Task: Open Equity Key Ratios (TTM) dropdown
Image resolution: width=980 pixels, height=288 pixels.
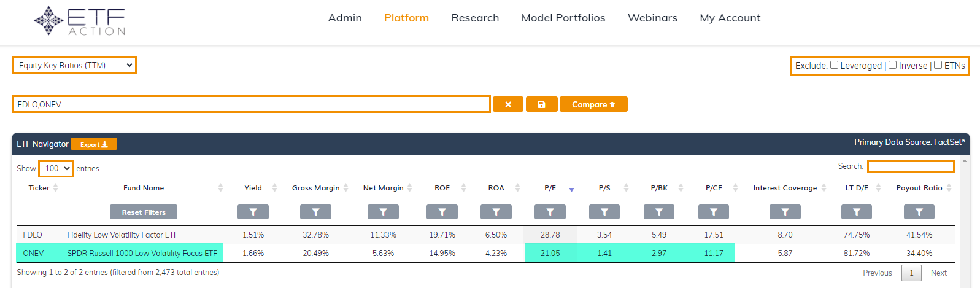Action: (x=74, y=65)
